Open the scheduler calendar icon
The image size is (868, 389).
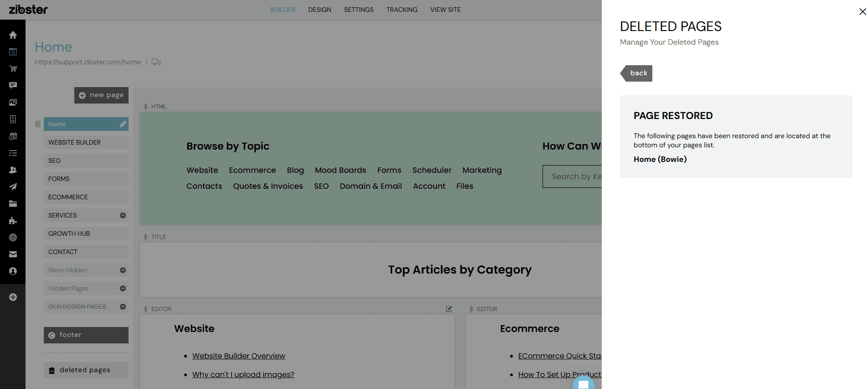coord(13,136)
